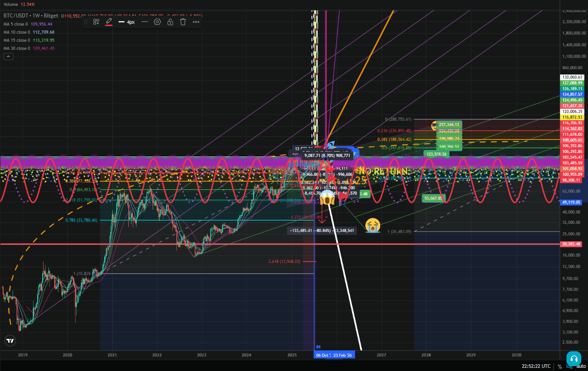Click the 23 Feb '26 date marker
This screenshot has width=588, height=371.
pyautogui.click(x=343, y=355)
